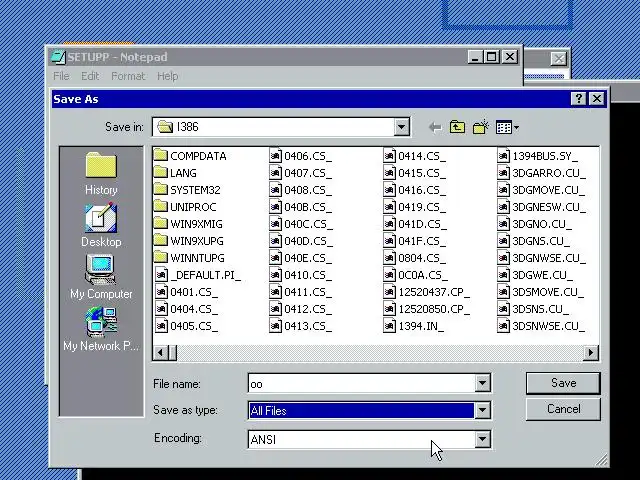Select the 3DSNWSE.CU_ file
This screenshot has width=640, height=480.
pos(541,326)
